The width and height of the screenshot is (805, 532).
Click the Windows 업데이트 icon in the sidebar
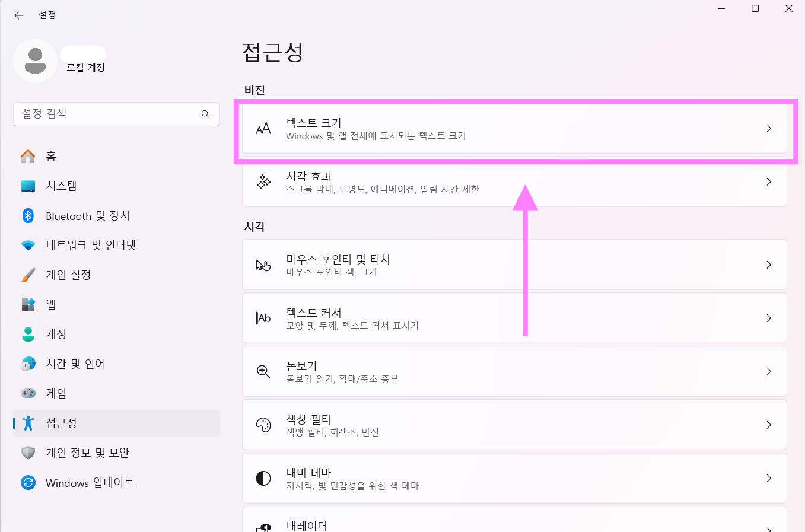click(28, 483)
